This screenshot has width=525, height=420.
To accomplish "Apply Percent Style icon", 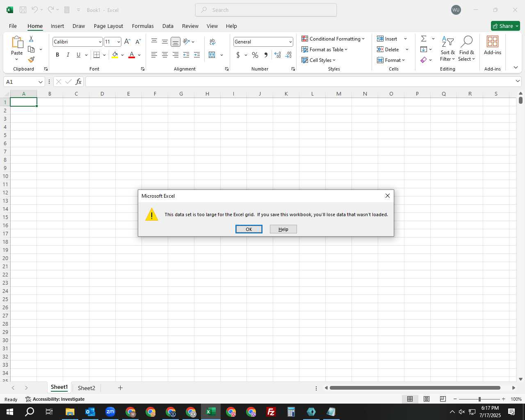I will click(255, 55).
